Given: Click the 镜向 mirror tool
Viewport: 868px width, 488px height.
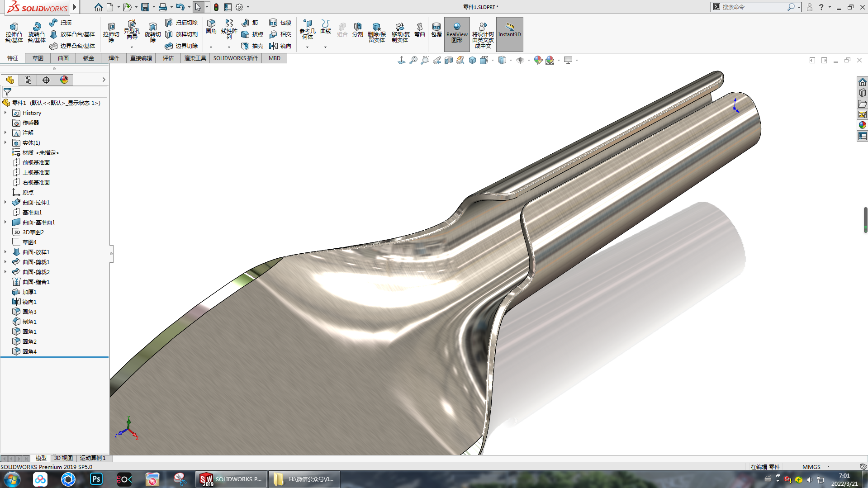Looking at the screenshot, I should pyautogui.click(x=280, y=46).
